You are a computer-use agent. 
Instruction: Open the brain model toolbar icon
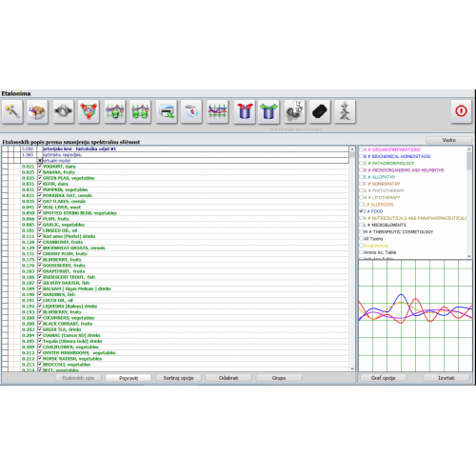[x=37, y=111]
